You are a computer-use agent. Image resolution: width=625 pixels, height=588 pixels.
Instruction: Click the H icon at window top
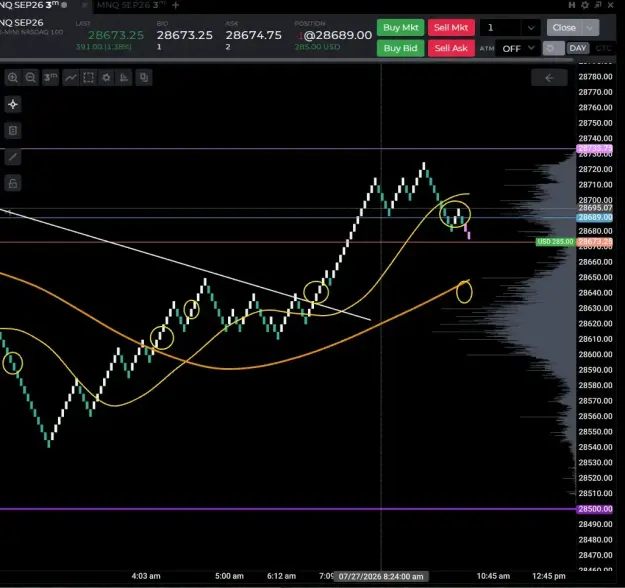572,5
